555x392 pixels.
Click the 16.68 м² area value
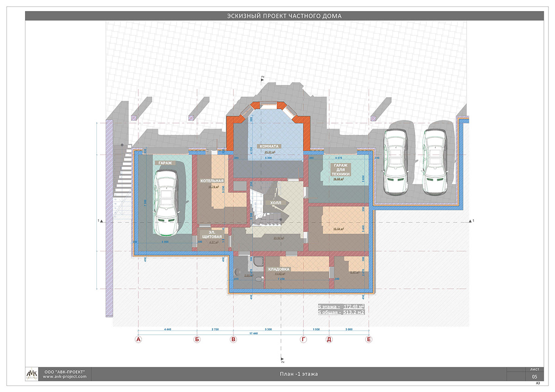[x=339, y=179]
